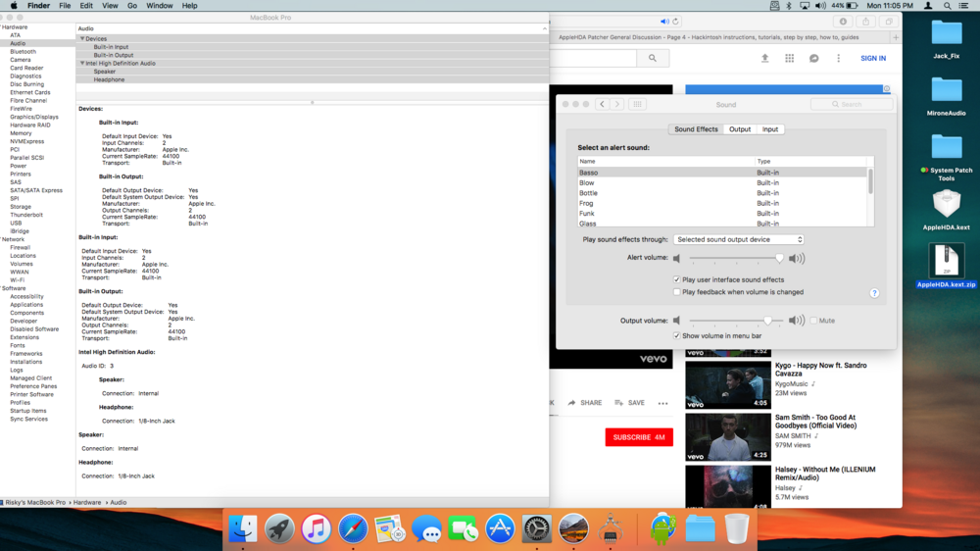
Task: Open the AppleHDA.kext.zip file on desktop
Action: point(946,263)
